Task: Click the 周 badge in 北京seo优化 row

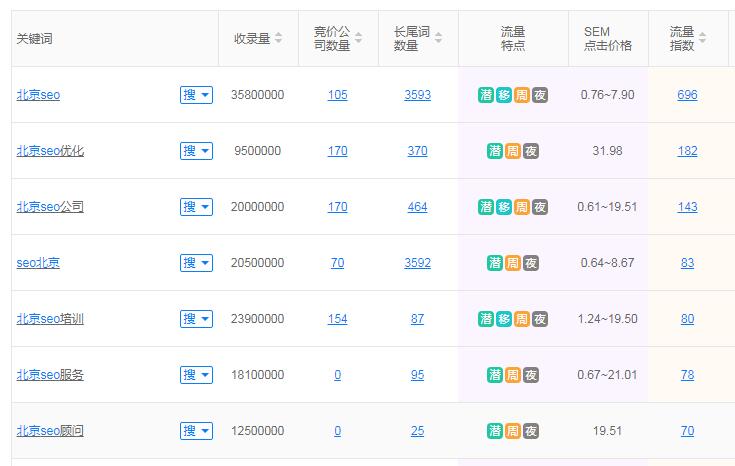Action: click(513, 151)
